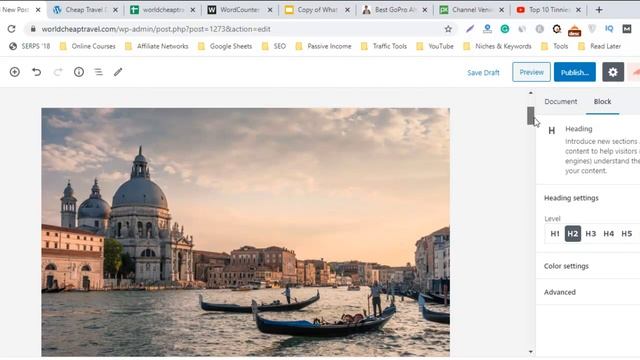Switch to the Cheap Travel browser tab
The height and width of the screenshot is (360, 640).
[x=85, y=10]
